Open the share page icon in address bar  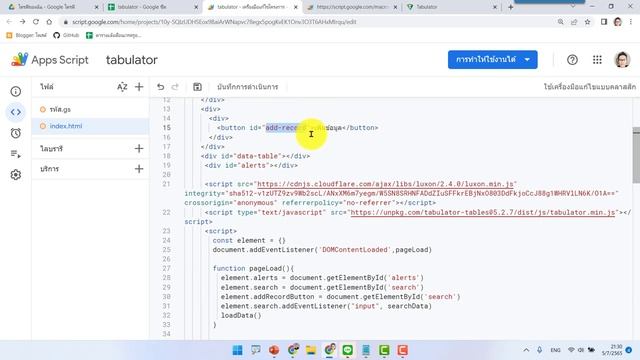click(x=574, y=22)
